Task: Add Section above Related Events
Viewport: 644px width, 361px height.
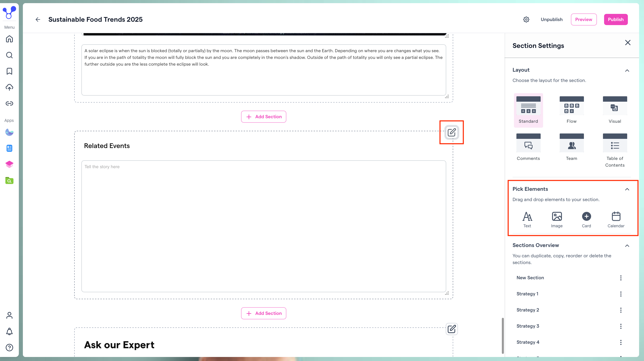Action: point(263,117)
